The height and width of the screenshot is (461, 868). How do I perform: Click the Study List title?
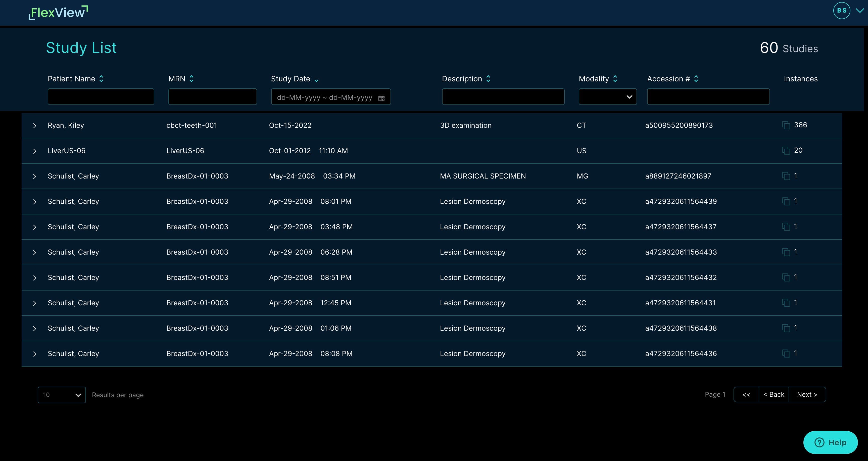(x=81, y=47)
